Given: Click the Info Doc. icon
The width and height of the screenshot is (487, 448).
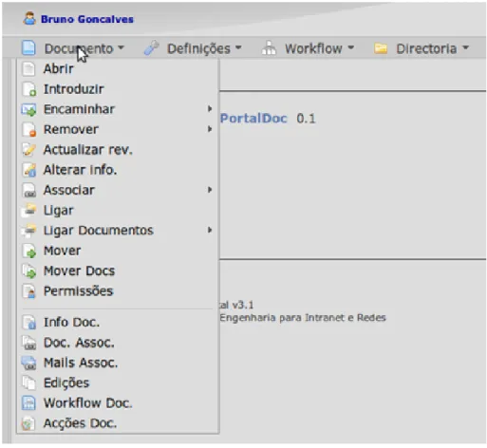Looking at the screenshot, I should pos(28,323).
